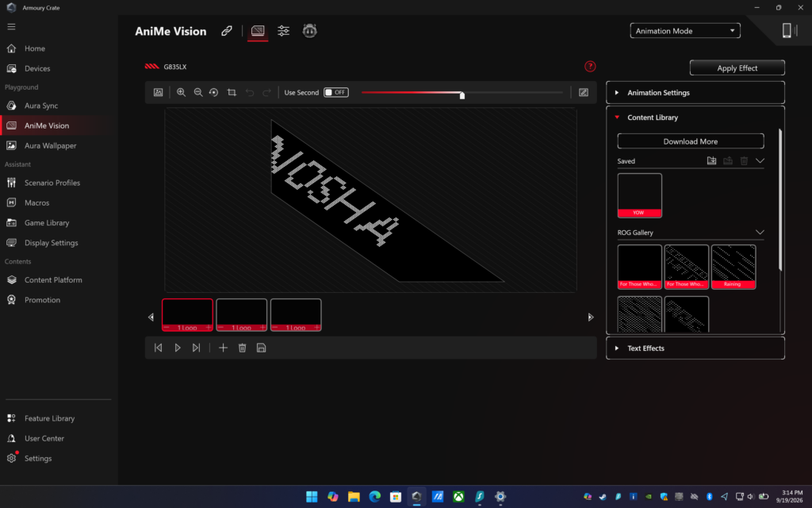This screenshot has height=508, width=812.
Task: Open the red help question mark
Action: [x=590, y=67]
